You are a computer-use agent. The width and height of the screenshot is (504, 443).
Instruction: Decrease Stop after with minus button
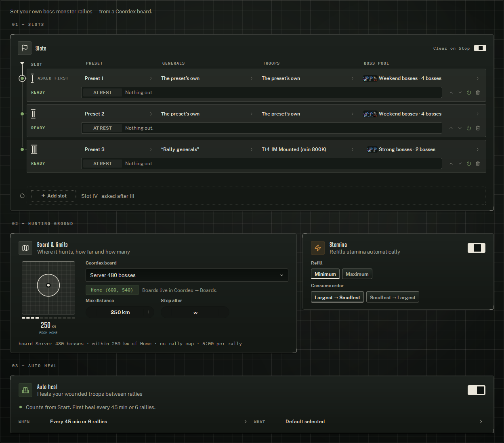coord(166,312)
